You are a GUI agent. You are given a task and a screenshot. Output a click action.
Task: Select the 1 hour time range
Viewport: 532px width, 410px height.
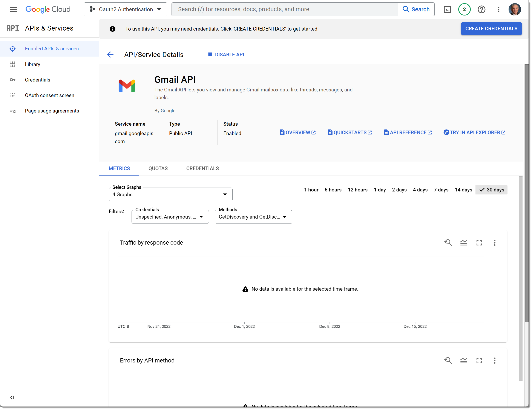[311, 190]
